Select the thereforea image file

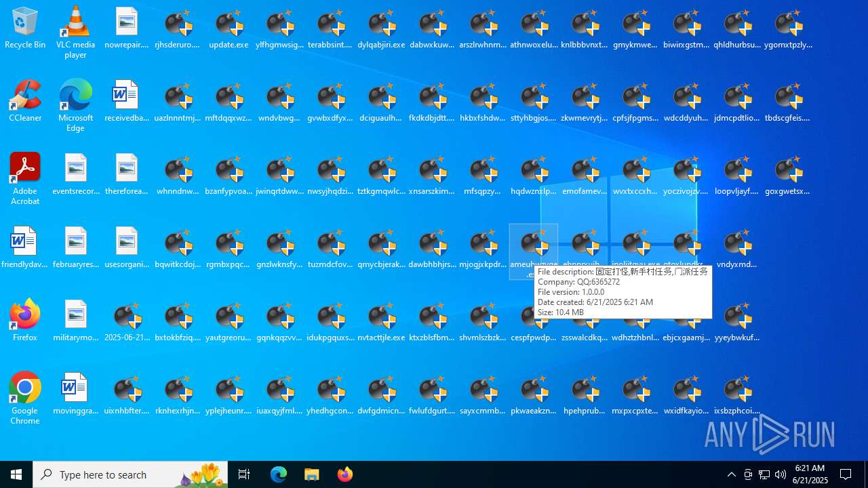[x=127, y=175]
